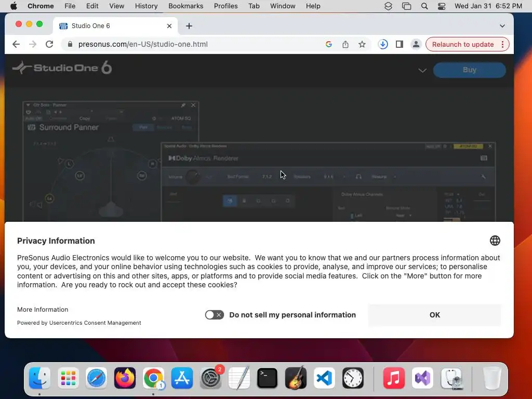This screenshot has height=399, width=532.
Task: Open Finder from the Dock
Action: pos(39,378)
